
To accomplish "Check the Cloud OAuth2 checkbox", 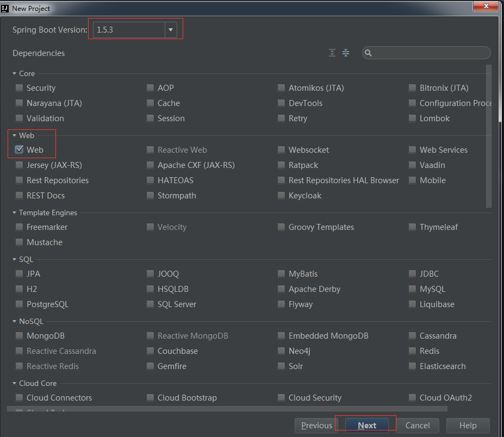I will tap(412, 397).
